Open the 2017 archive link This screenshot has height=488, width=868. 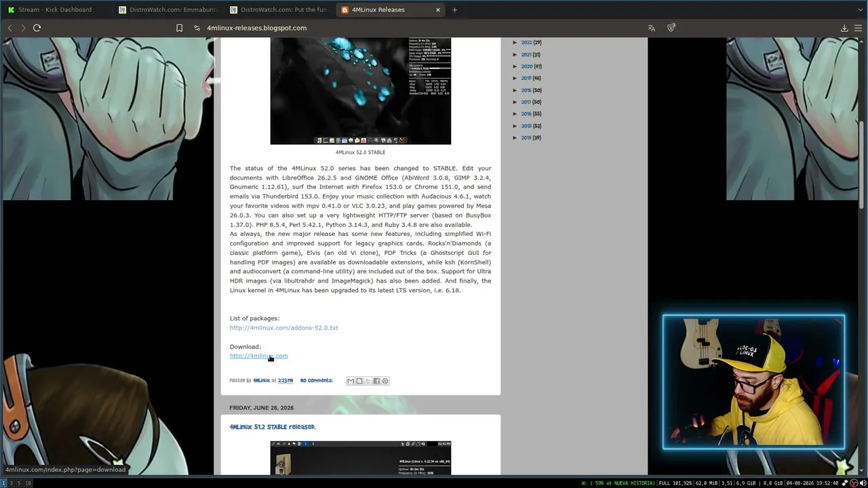526,102
